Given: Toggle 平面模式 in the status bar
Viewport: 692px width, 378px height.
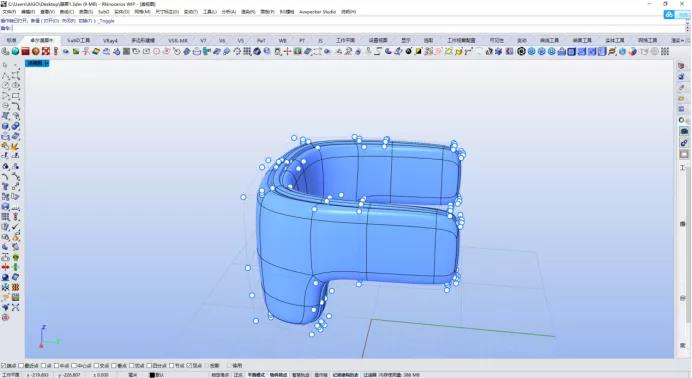Looking at the screenshot, I should click(256, 375).
